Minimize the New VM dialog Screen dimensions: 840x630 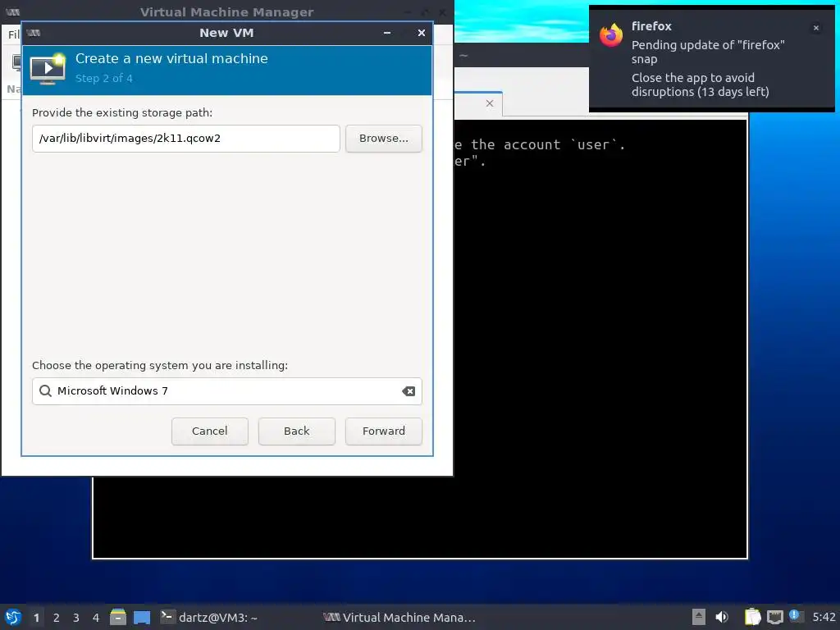point(387,33)
